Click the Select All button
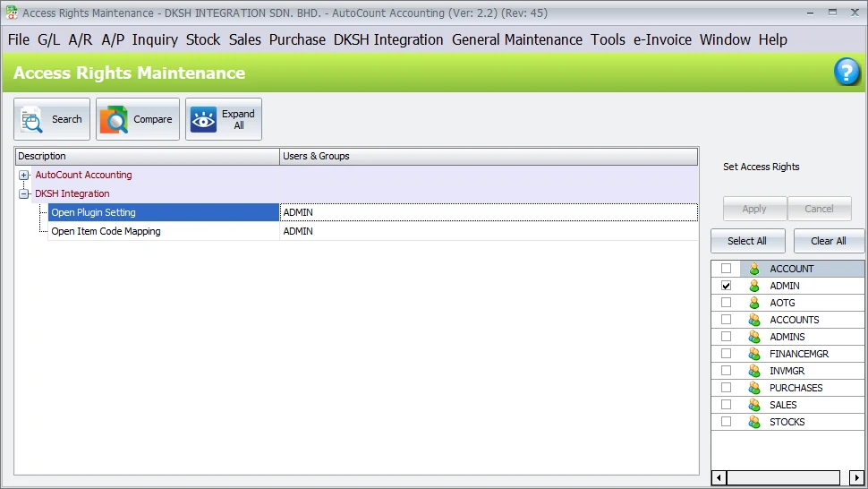Viewport: 868px width, 489px height. coord(747,241)
